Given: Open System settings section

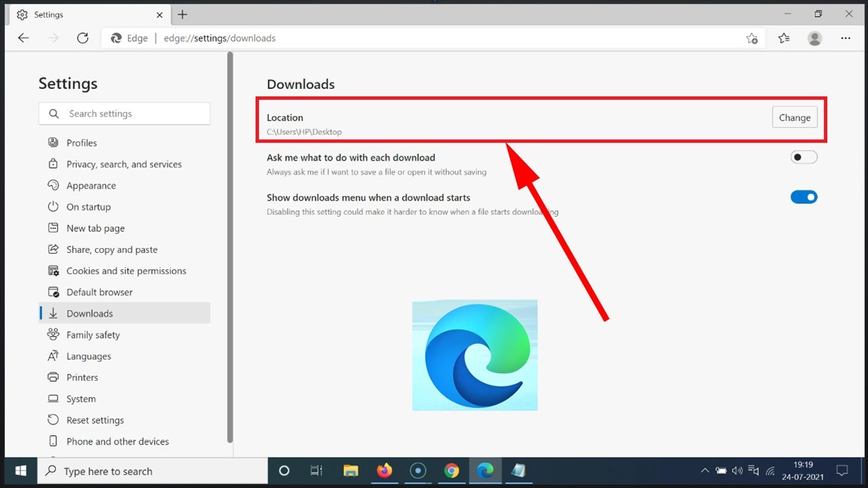Looking at the screenshot, I should pyautogui.click(x=124, y=399).
